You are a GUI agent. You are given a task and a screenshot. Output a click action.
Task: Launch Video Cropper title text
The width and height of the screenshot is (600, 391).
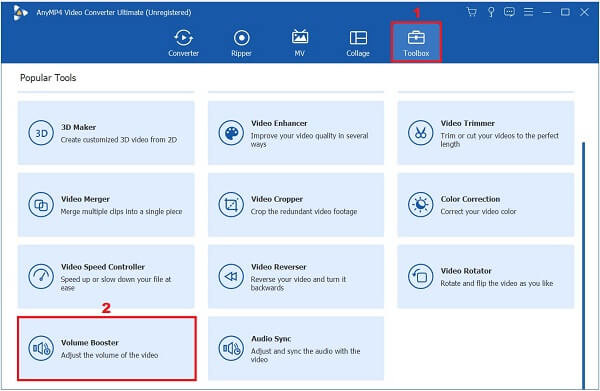click(x=277, y=199)
